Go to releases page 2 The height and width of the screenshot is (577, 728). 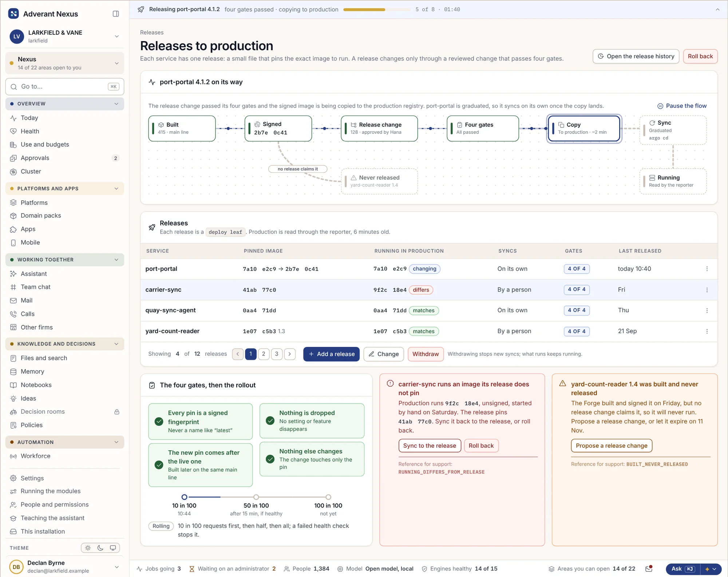[264, 354]
